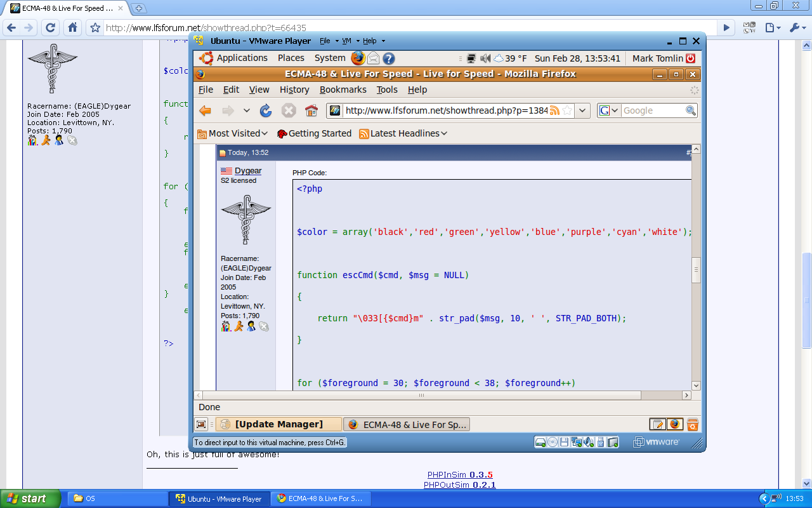Go back in the Chrome browser

(x=11, y=27)
